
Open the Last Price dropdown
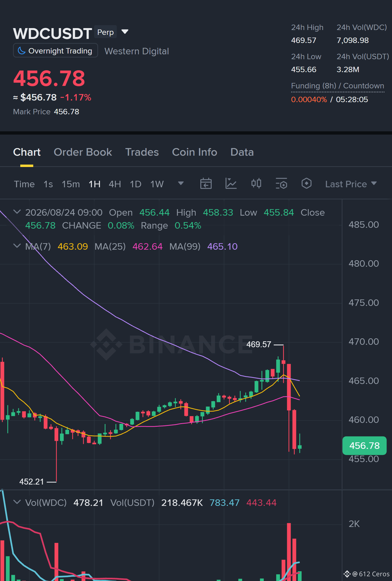click(351, 184)
